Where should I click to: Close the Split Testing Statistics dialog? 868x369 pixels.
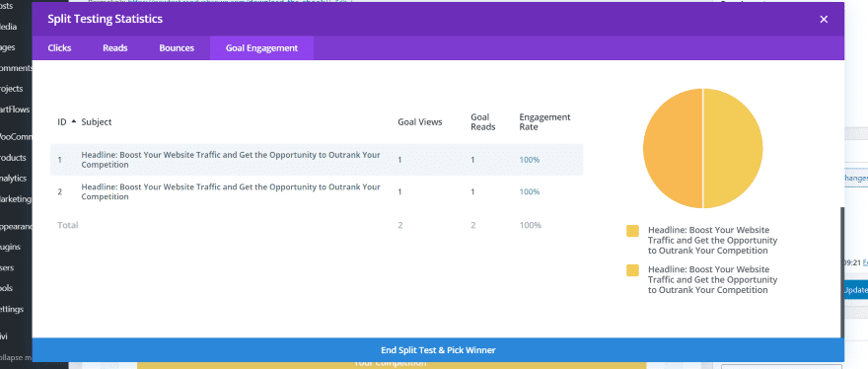tap(824, 20)
